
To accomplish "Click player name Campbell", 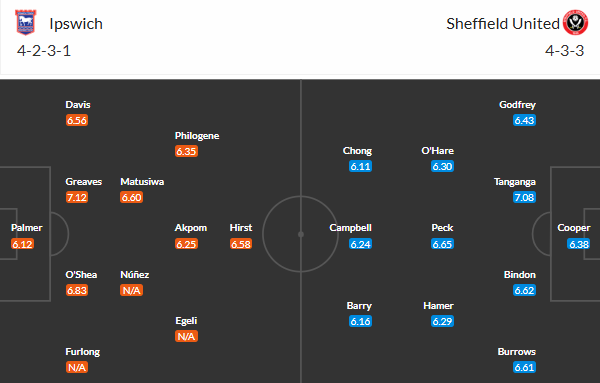I will tap(351, 228).
